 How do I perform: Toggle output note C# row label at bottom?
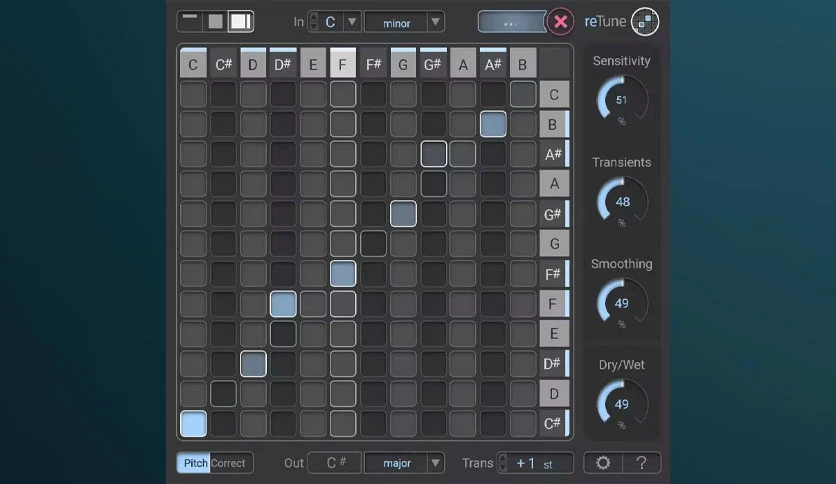click(554, 423)
